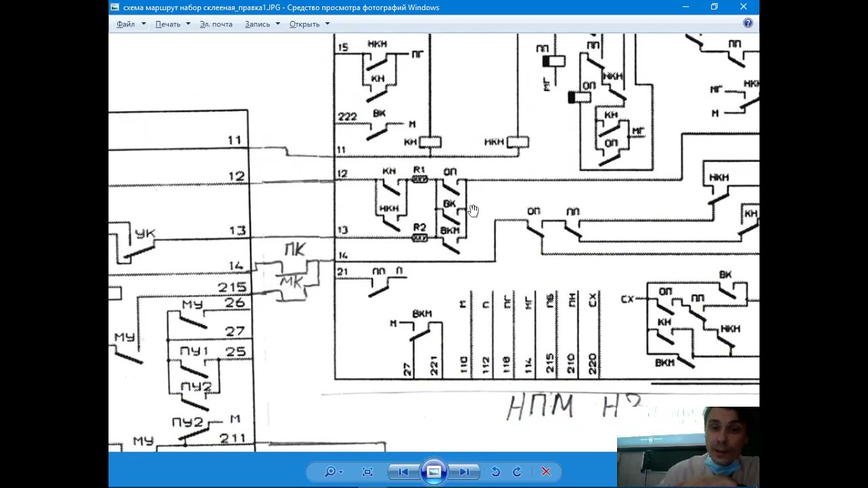
Task: Fit image to actual size button
Action: tap(368, 472)
